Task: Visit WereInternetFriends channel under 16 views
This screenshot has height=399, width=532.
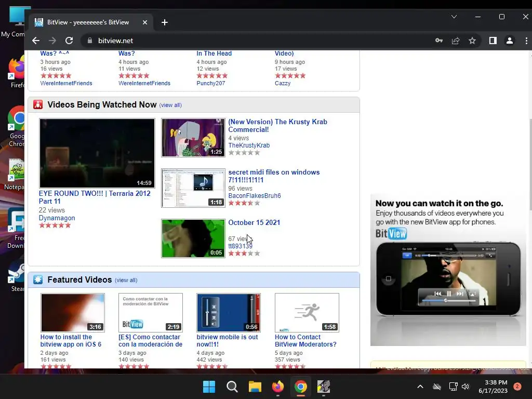Action: point(66,83)
